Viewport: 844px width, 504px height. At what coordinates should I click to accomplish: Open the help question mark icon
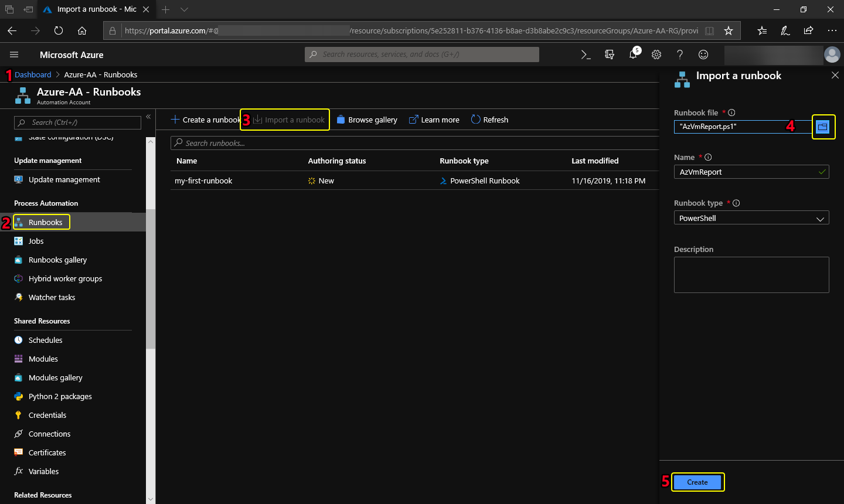(x=680, y=55)
